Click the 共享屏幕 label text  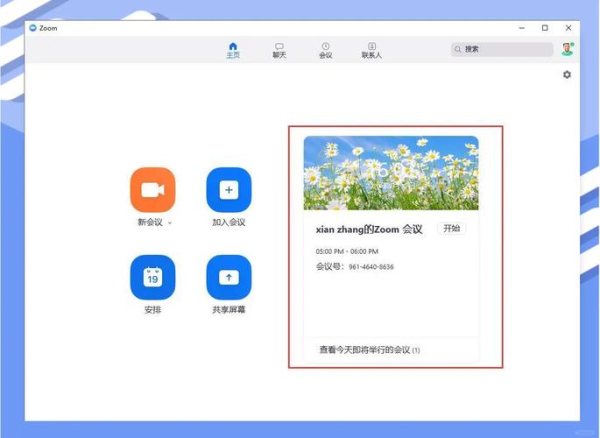(x=229, y=310)
